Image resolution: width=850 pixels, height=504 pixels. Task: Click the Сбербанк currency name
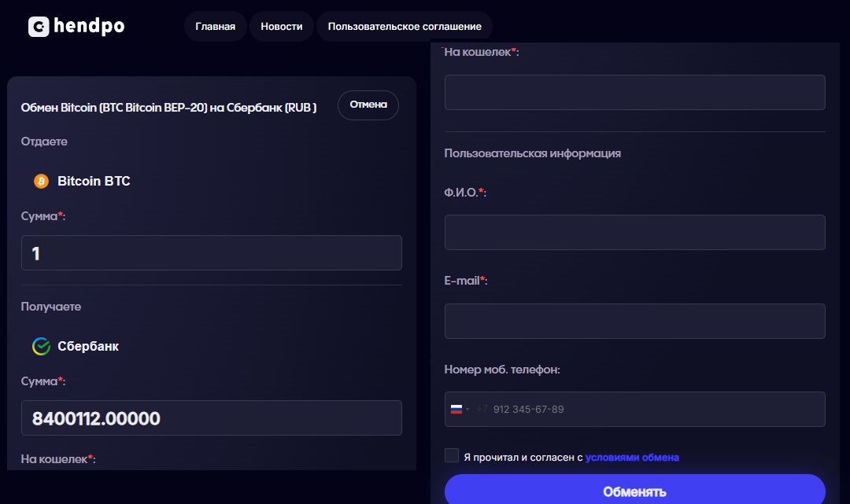(88, 347)
